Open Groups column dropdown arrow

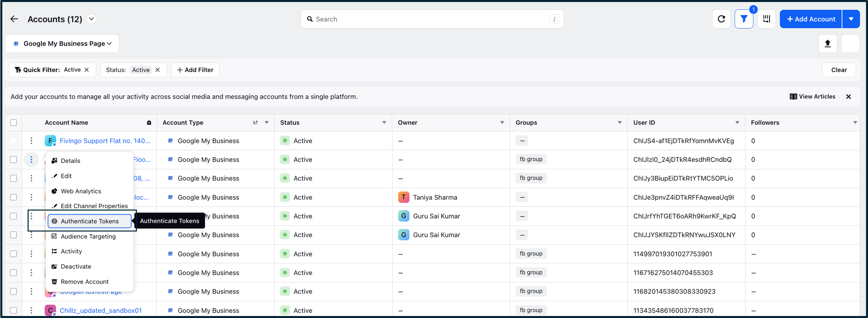[x=620, y=123]
